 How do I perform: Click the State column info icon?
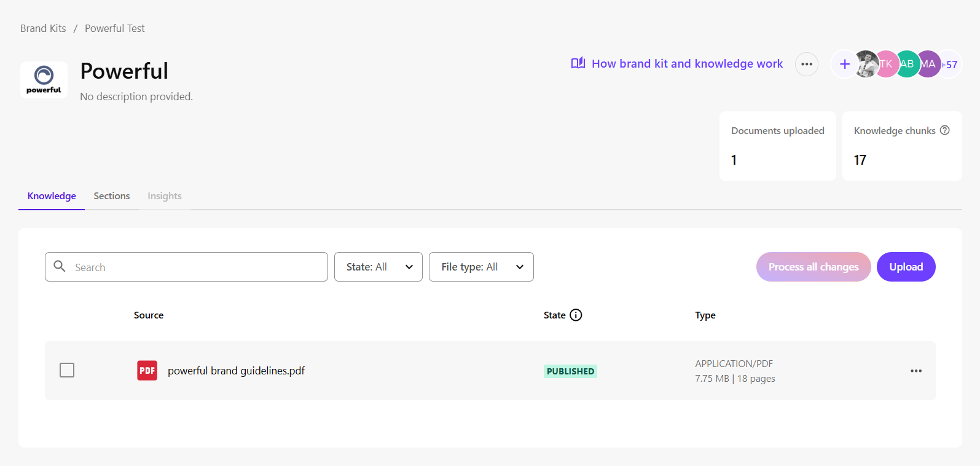coord(576,315)
